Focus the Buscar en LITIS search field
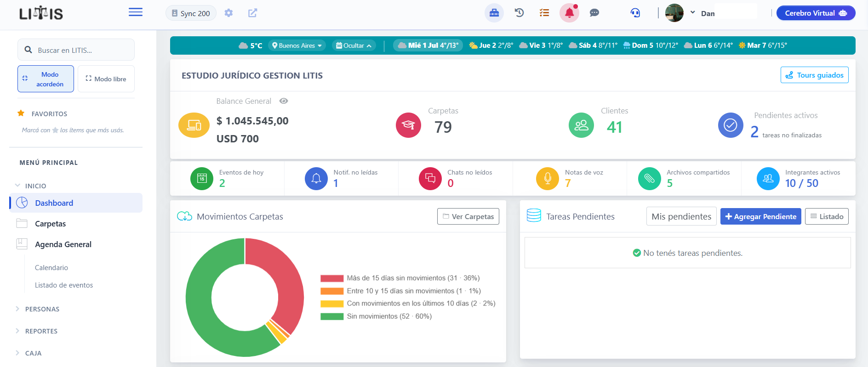Viewport: 868px width, 367px height. point(76,50)
